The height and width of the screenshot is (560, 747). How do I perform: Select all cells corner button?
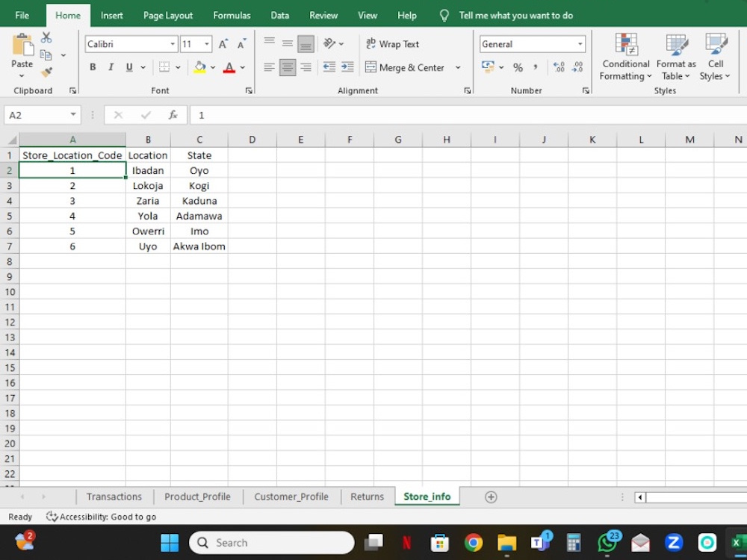point(11,140)
